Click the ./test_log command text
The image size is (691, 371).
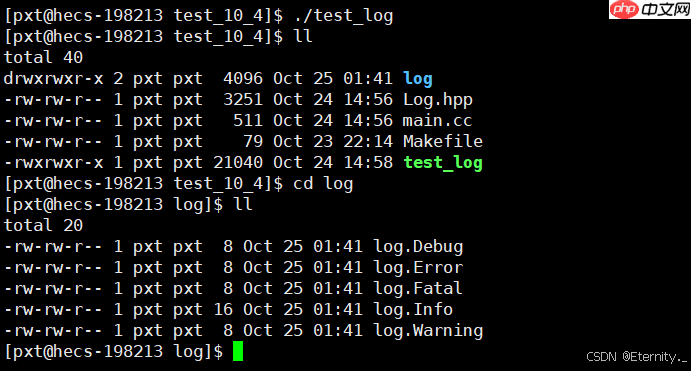point(343,16)
